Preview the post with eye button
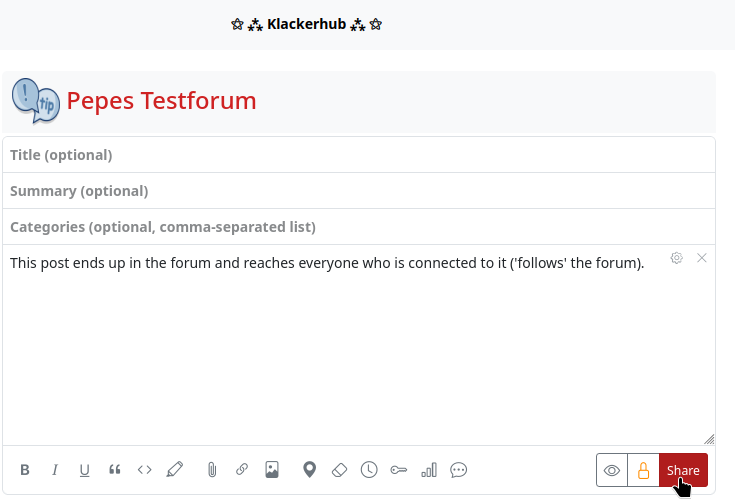The width and height of the screenshot is (735, 504). pos(612,470)
